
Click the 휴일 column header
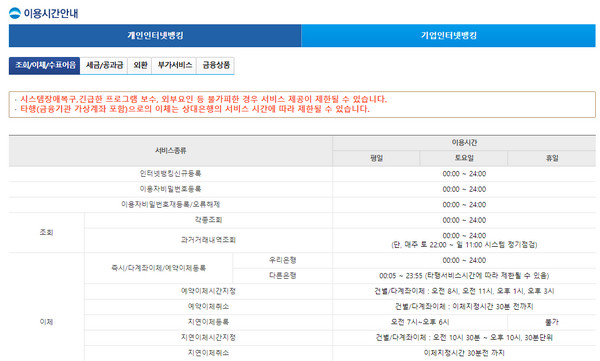pos(552,158)
